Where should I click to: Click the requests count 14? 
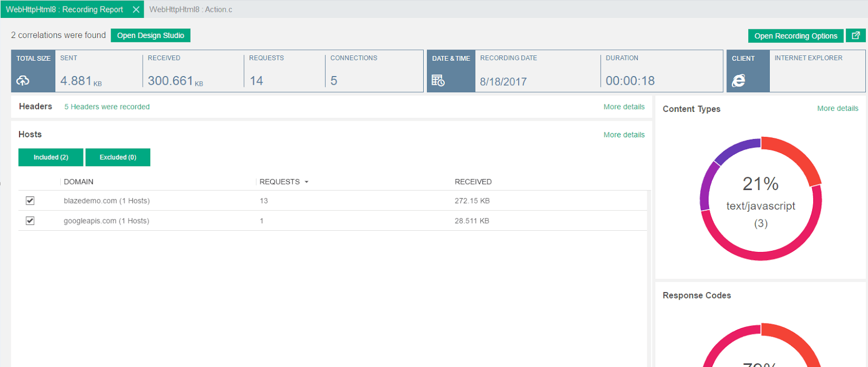pyautogui.click(x=257, y=81)
